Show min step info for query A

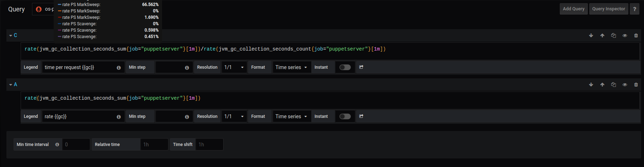187,117
